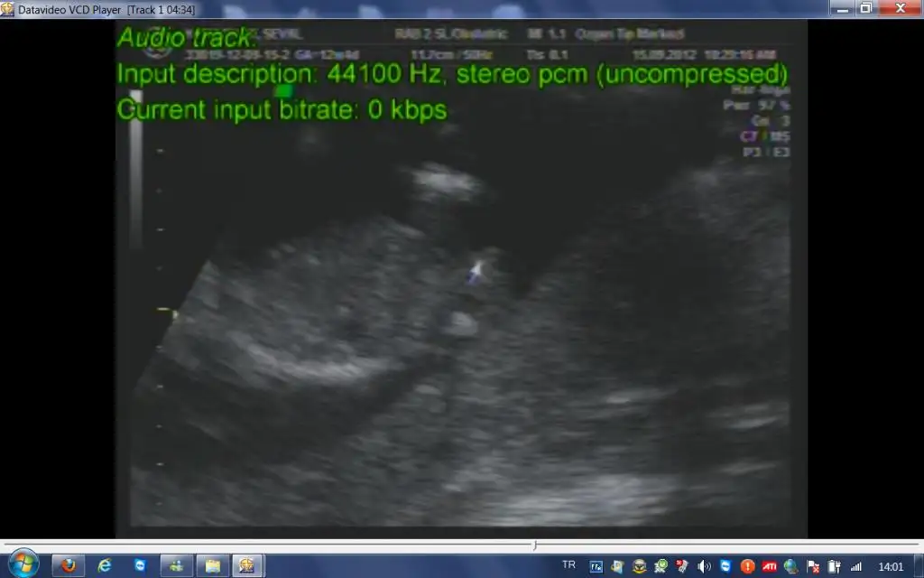Launch Internet Explorer from the taskbar
The image size is (924, 578).
coord(105,566)
